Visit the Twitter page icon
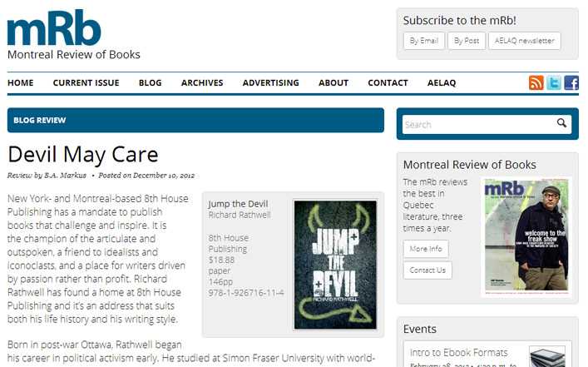This screenshot has height=367, width=588. pos(554,82)
